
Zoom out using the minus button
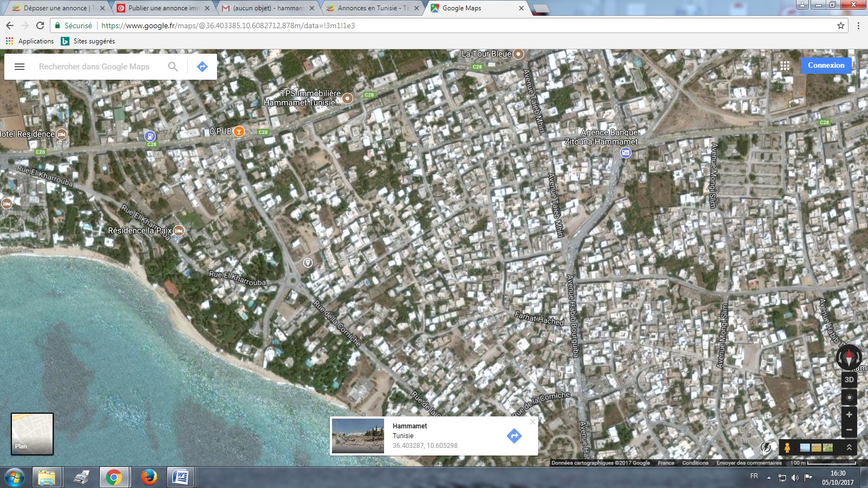pos(849,430)
